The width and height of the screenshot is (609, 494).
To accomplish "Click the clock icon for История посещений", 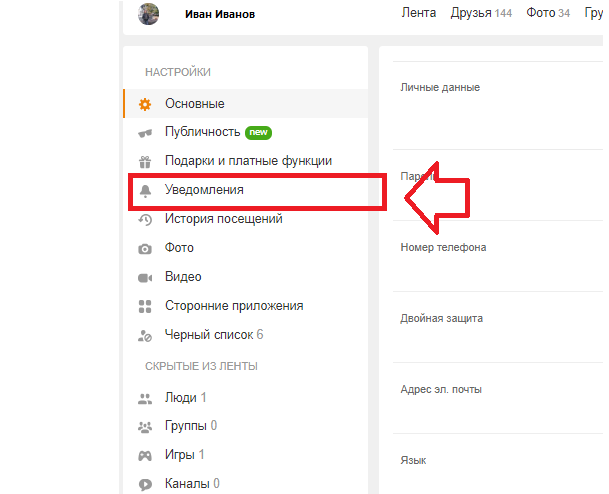I will pyautogui.click(x=145, y=219).
